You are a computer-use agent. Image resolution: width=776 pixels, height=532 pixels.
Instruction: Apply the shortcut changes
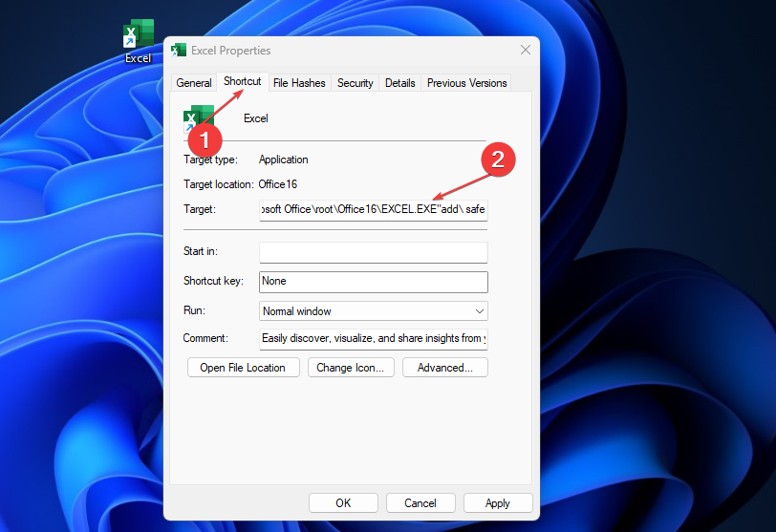click(497, 502)
